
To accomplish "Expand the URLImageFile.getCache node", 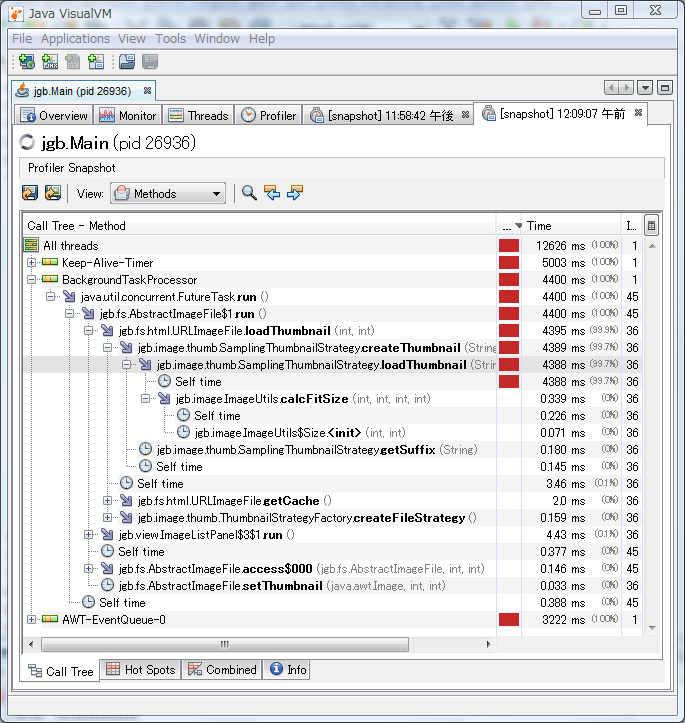I will (x=107, y=500).
